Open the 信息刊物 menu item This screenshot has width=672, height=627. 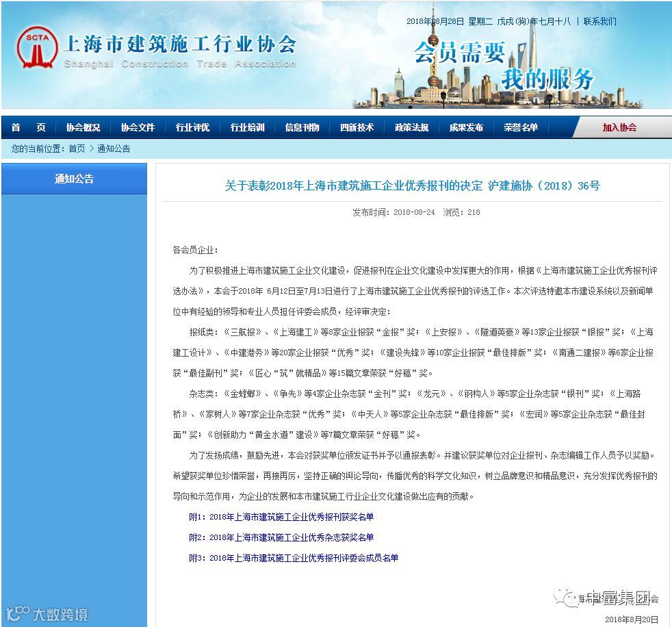coord(302,127)
